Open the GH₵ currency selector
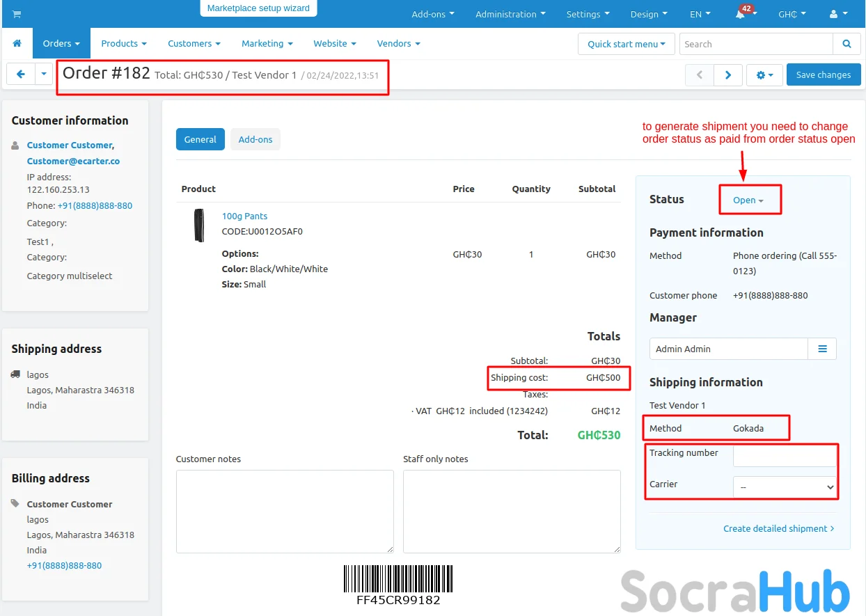Viewport: 866px width, 616px height. tap(792, 14)
